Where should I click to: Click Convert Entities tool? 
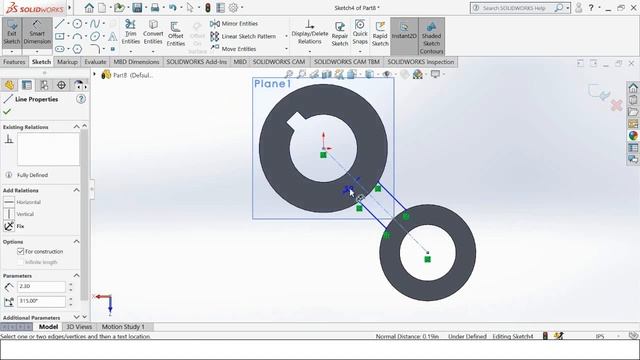153,32
